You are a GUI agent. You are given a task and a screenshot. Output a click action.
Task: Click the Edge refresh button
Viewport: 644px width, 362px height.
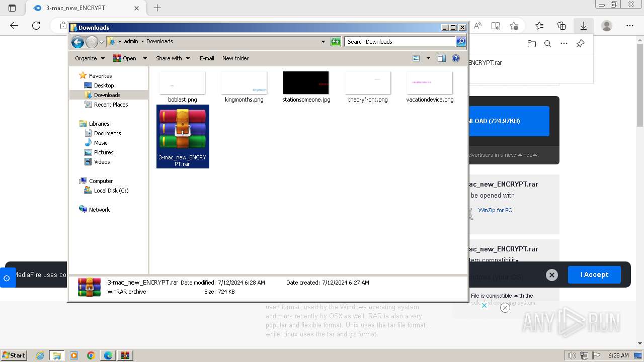click(x=36, y=26)
